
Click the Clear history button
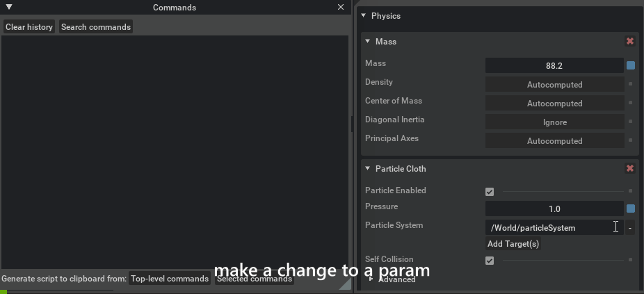(29, 26)
